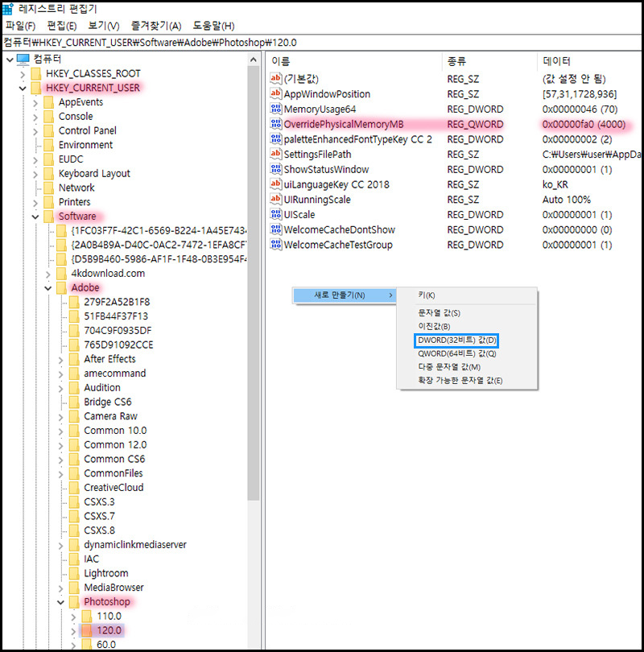The image size is (644, 652).
Task: Select the Environment tree entry
Action: 85,145
